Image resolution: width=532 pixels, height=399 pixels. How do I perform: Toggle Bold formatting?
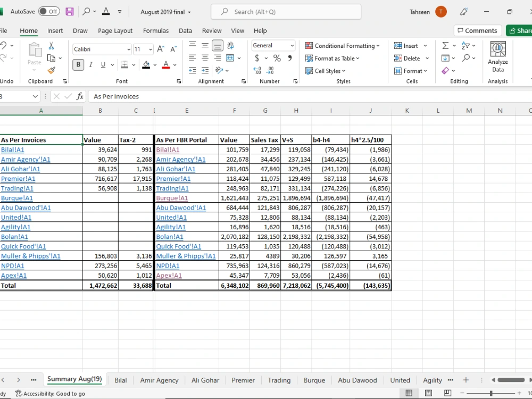coord(78,64)
